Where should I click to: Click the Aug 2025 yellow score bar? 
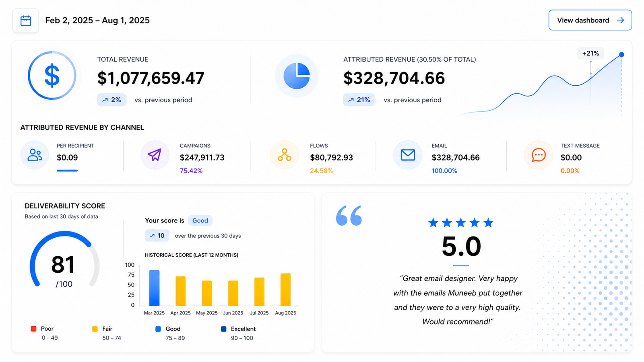point(285,290)
